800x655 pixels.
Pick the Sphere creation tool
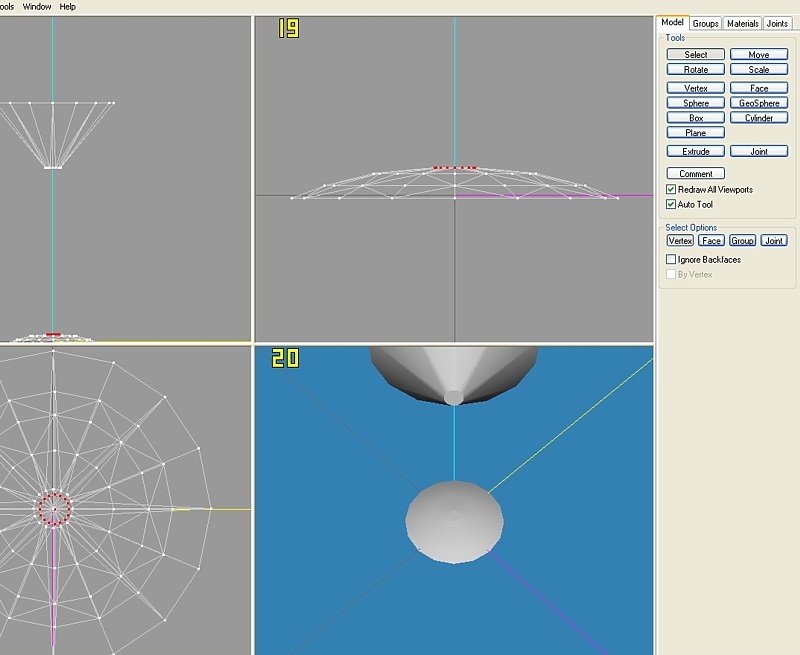[696, 103]
